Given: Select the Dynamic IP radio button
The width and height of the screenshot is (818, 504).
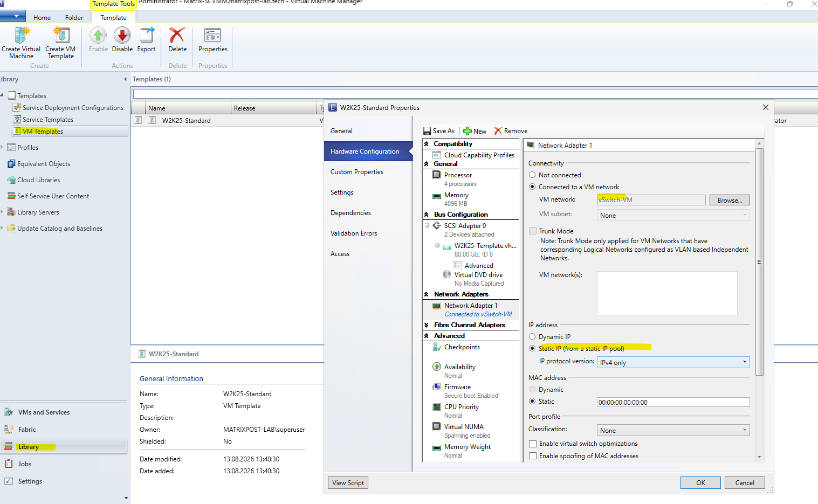Looking at the screenshot, I should tap(532, 337).
